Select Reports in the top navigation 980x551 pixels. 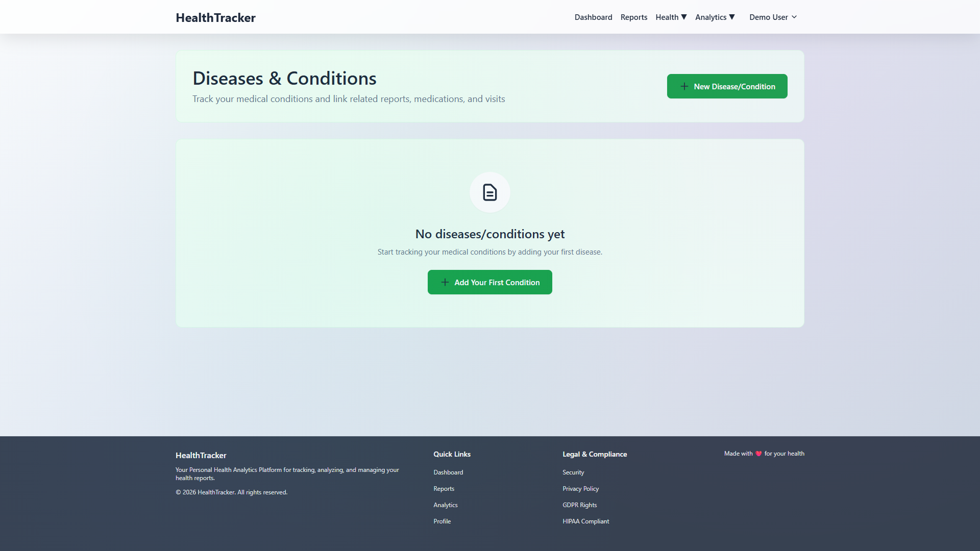click(633, 17)
